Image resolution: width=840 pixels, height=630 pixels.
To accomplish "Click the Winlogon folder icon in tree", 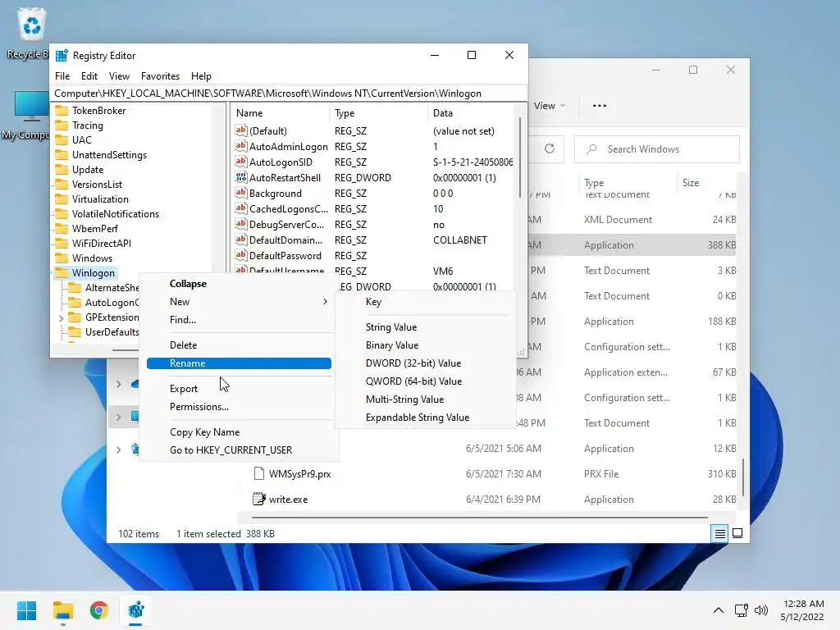I will pyautogui.click(x=62, y=272).
